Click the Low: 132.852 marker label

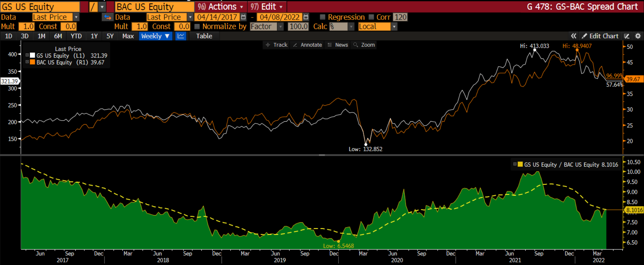coord(365,149)
